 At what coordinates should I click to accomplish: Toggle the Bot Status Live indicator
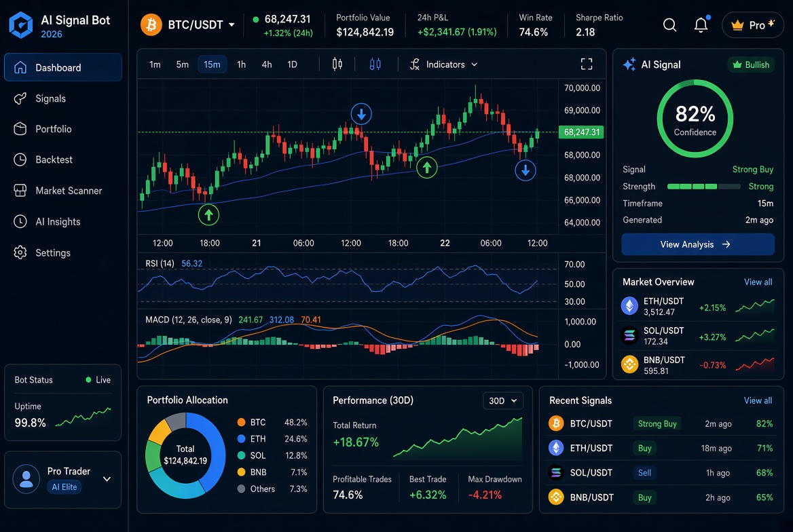(x=98, y=380)
